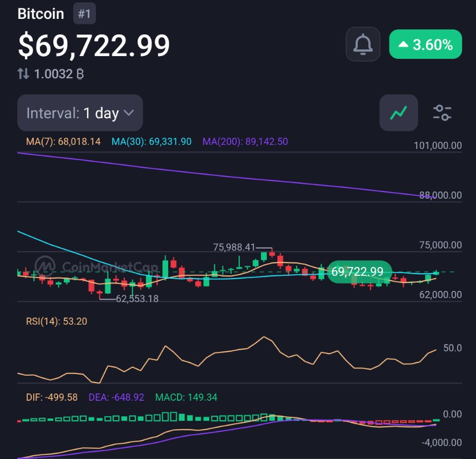Tap the MA(30): 69,331.90 label
Image resolution: width=476 pixels, height=459 pixels.
[151, 142]
